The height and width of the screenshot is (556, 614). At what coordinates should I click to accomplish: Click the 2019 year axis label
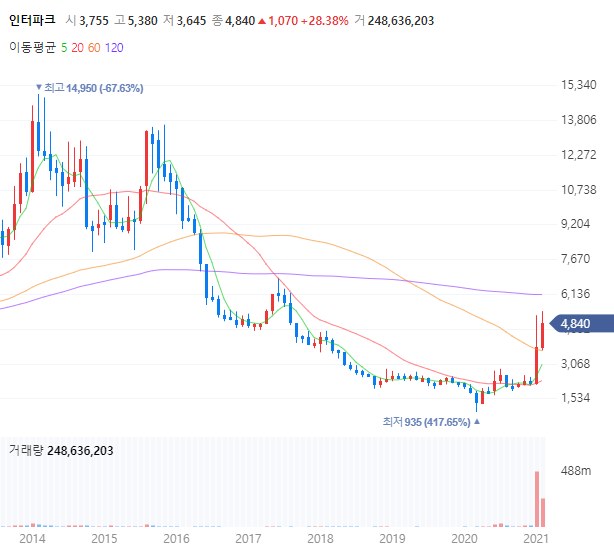coord(392,539)
